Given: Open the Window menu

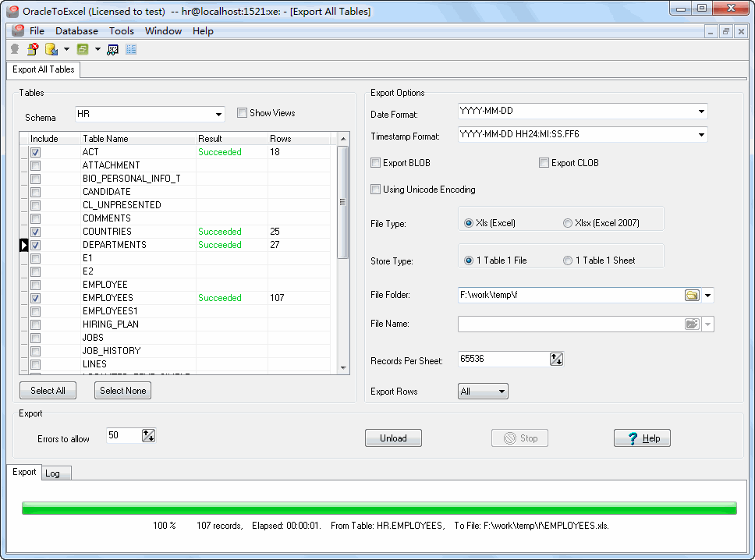Looking at the screenshot, I should coord(163,31).
